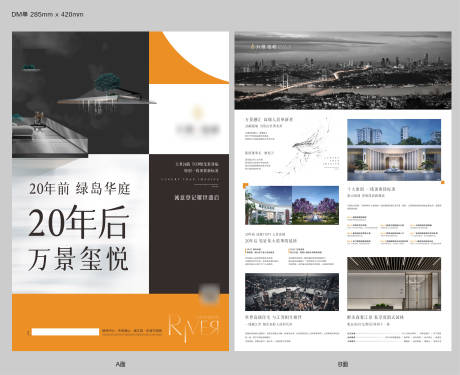
Task: Click the 'DM单 285mm x 420mm' size label
Action: tap(47, 14)
